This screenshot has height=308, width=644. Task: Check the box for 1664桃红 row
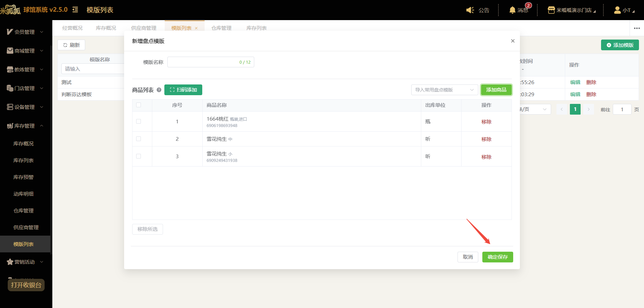click(x=139, y=121)
